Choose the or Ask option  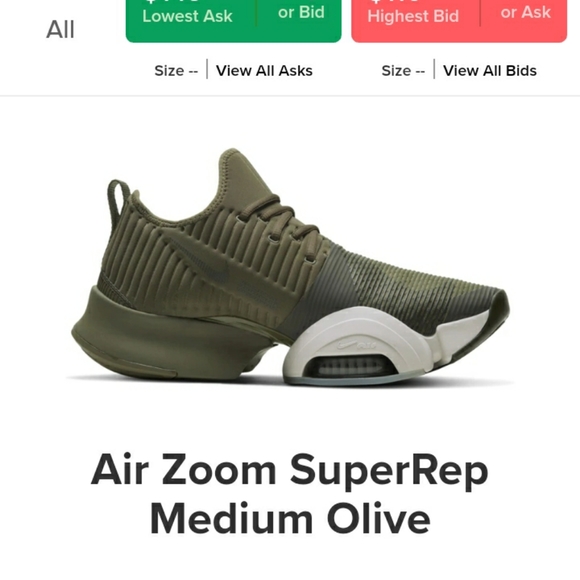click(526, 13)
